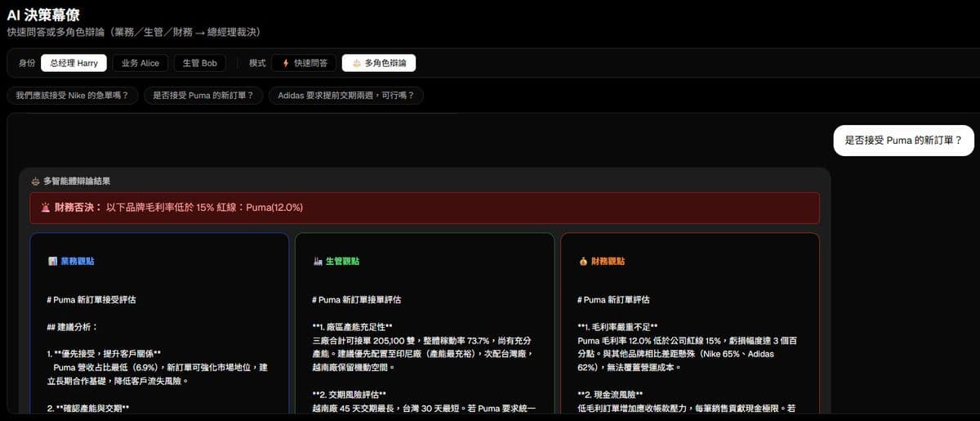
Task: Click '**1. 廠區產能充足性**' line
Action: click(x=354, y=327)
